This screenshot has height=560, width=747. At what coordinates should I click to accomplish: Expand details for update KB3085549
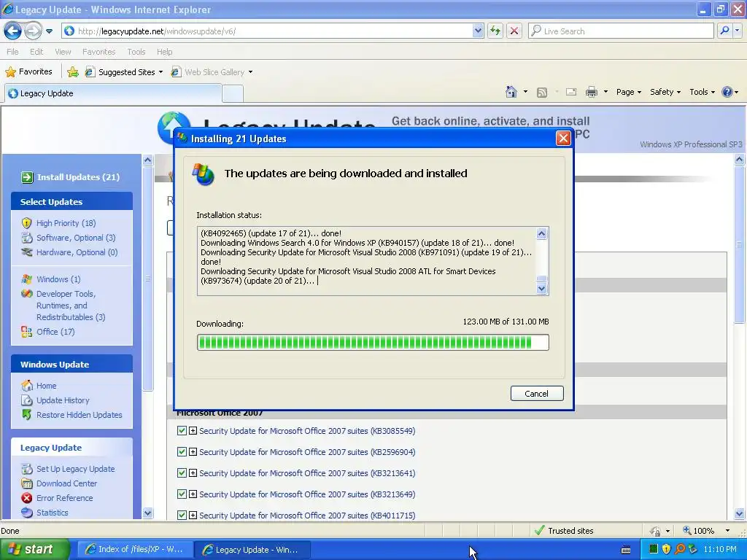[x=193, y=430]
